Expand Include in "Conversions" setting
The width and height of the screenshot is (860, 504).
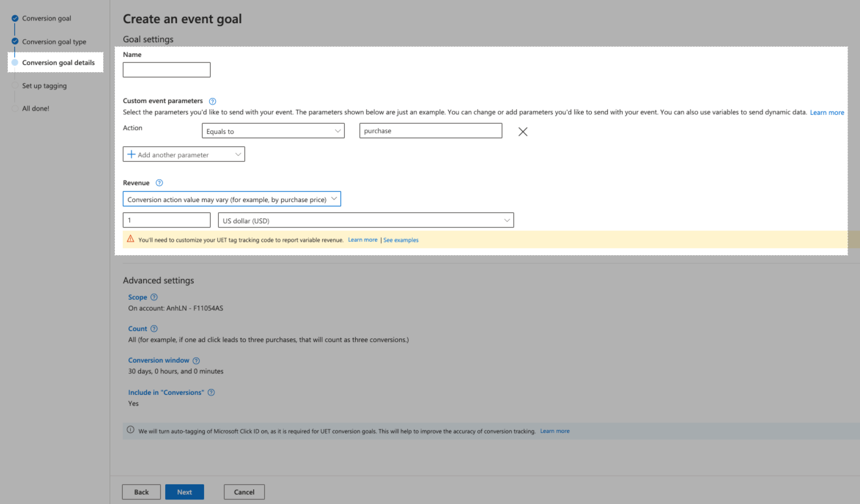click(166, 393)
